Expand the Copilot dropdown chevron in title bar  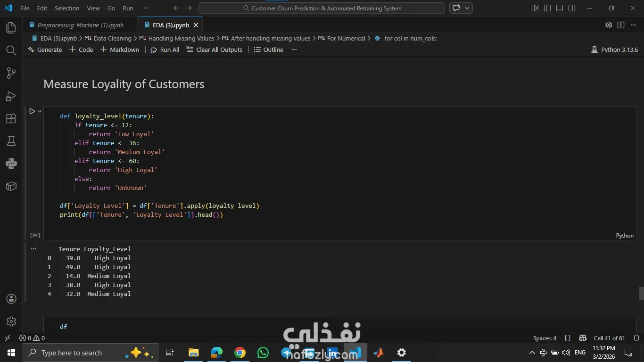(x=467, y=8)
